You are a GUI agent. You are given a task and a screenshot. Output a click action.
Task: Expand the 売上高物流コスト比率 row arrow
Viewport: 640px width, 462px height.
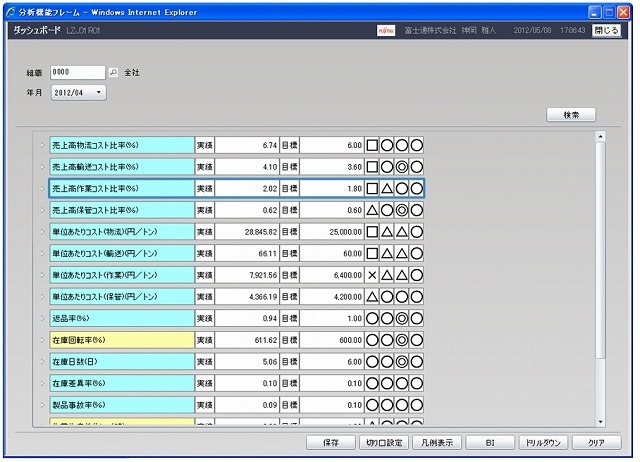click(x=42, y=145)
